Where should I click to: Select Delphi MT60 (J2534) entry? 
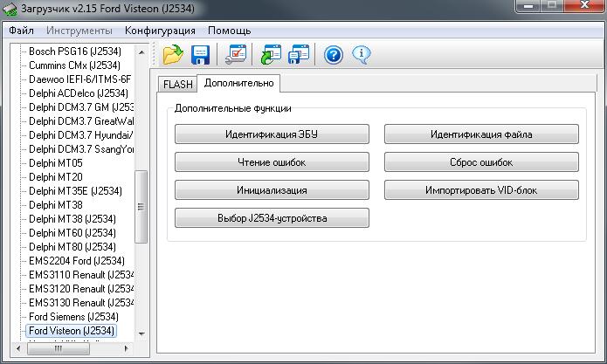[72, 232]
